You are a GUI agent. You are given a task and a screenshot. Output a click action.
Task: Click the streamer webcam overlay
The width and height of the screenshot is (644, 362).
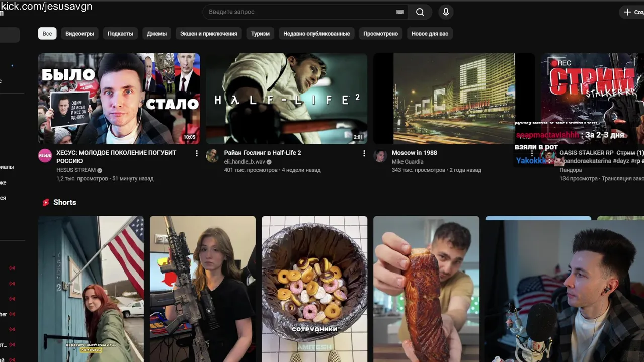click(564, 291)
